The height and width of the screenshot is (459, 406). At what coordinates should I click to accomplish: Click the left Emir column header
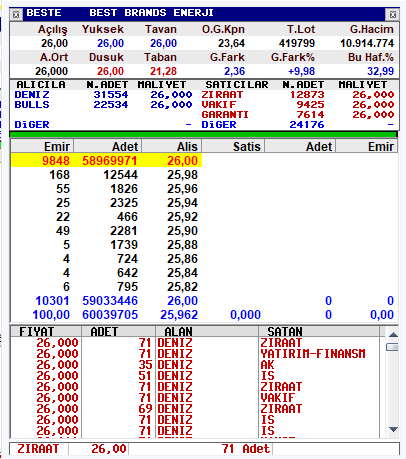(x=42, y=147)
